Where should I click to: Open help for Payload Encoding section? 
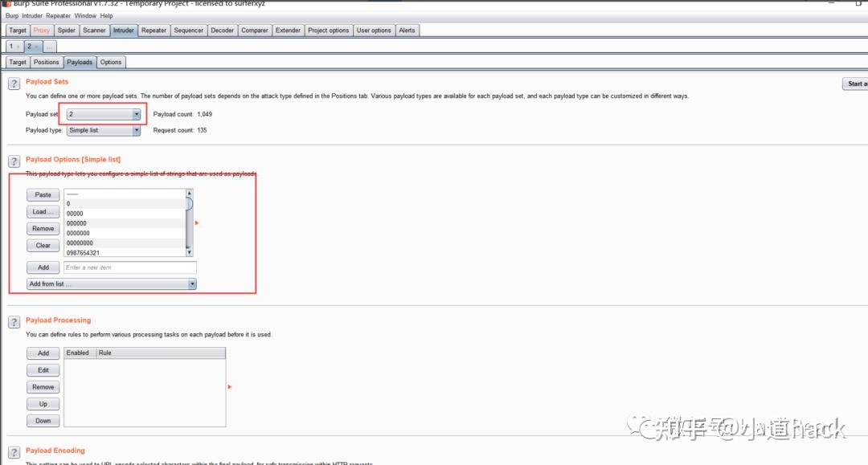point(14,453)
